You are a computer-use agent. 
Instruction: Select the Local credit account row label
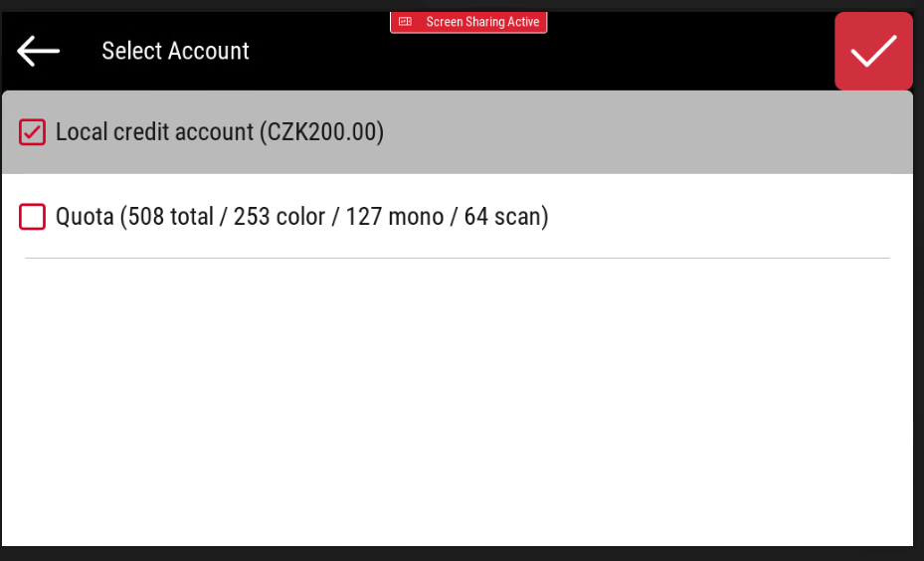pos(154,132)
